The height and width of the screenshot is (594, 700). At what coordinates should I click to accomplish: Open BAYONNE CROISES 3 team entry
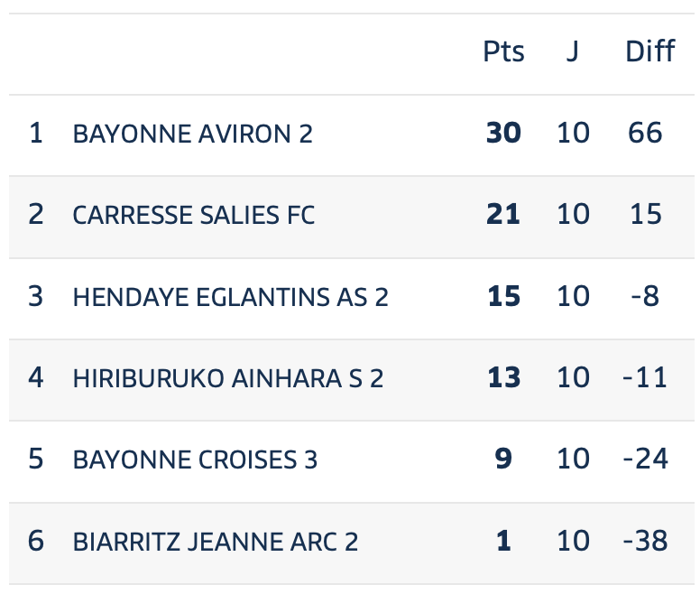[195, 460]
